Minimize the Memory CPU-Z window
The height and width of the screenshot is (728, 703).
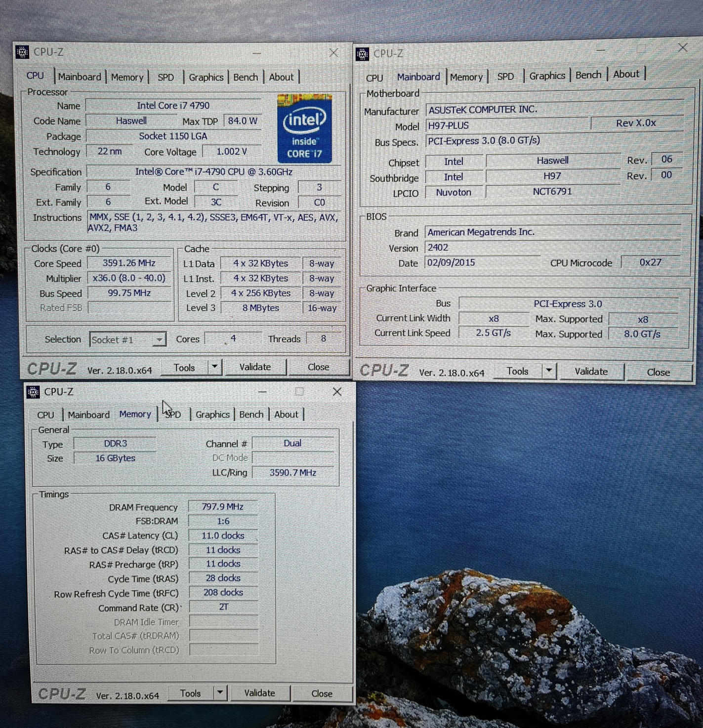262,392
